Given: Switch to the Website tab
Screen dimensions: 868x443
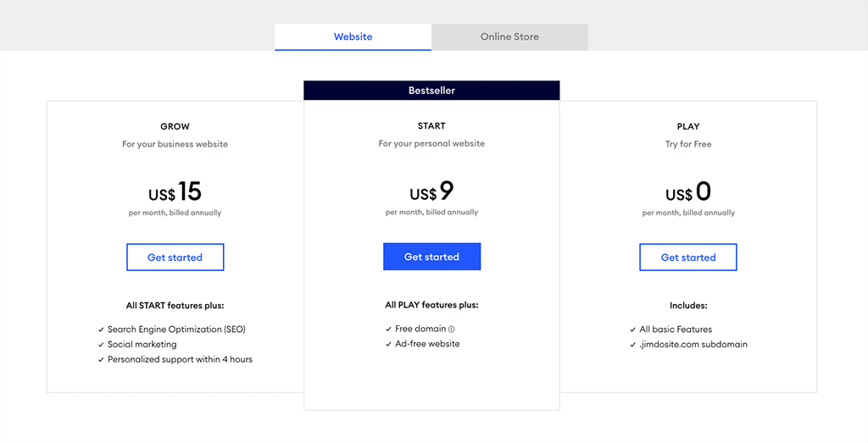Looking at the screenshot, I should (353, 37).
